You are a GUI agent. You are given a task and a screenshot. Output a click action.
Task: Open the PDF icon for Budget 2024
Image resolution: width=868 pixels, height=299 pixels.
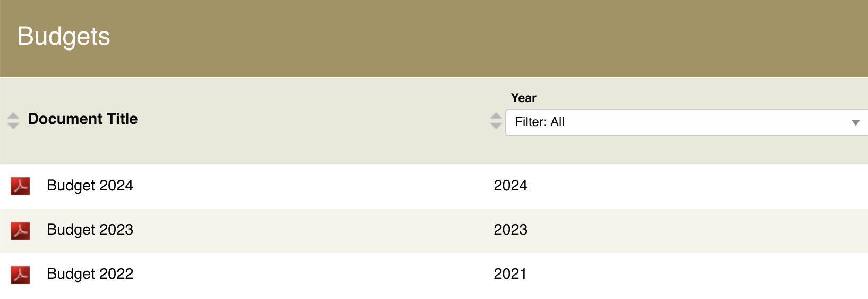click(20, 186)
